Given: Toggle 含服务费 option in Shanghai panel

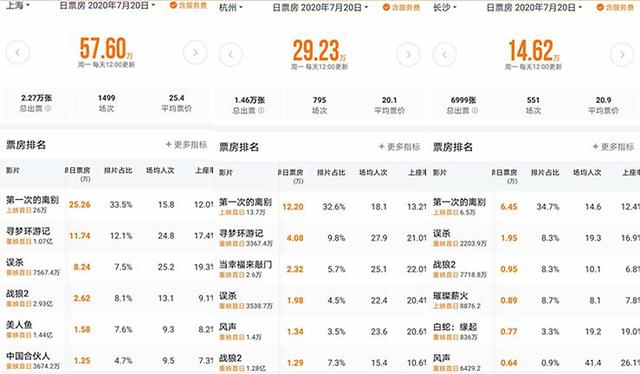Looking at the screenshot, I should click(x=188, y=5).
